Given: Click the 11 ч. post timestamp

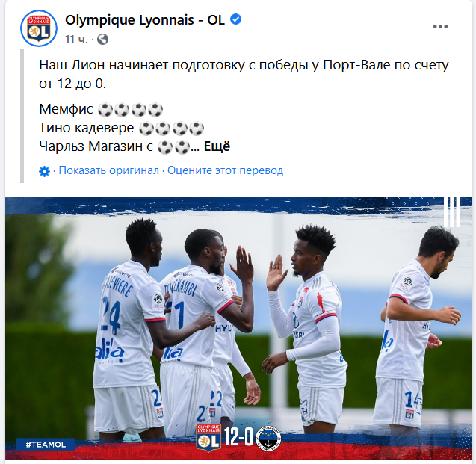Looking at the screenshot, I should click(x=76, y=40).
